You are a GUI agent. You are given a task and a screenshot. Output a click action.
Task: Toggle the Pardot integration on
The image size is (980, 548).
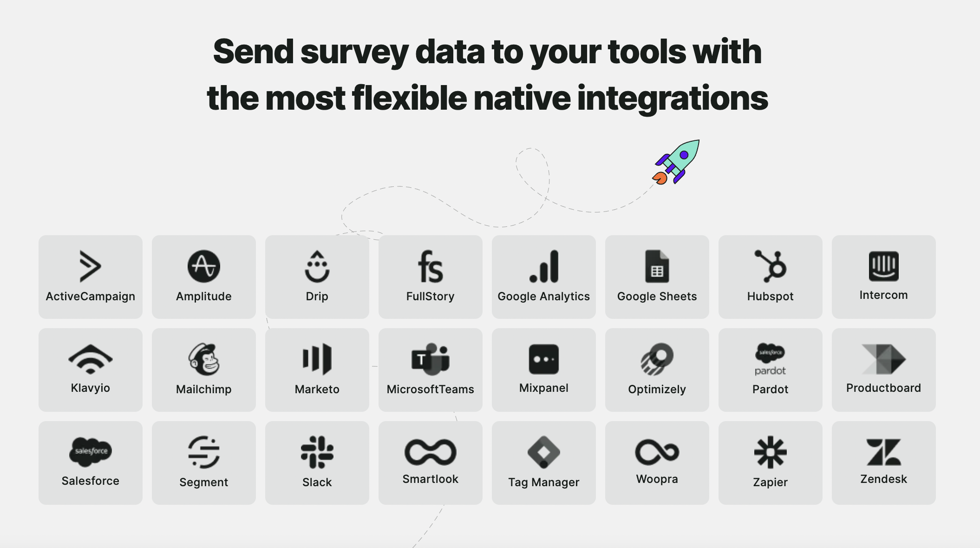771,370
